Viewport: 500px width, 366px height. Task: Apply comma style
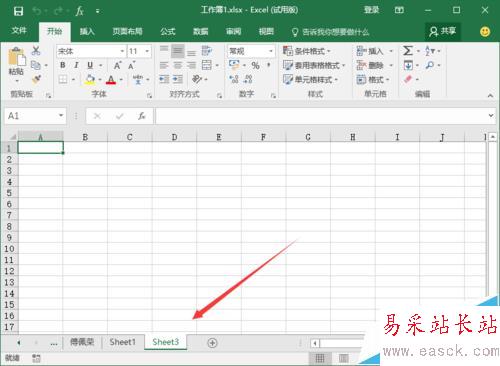[269, 65]
